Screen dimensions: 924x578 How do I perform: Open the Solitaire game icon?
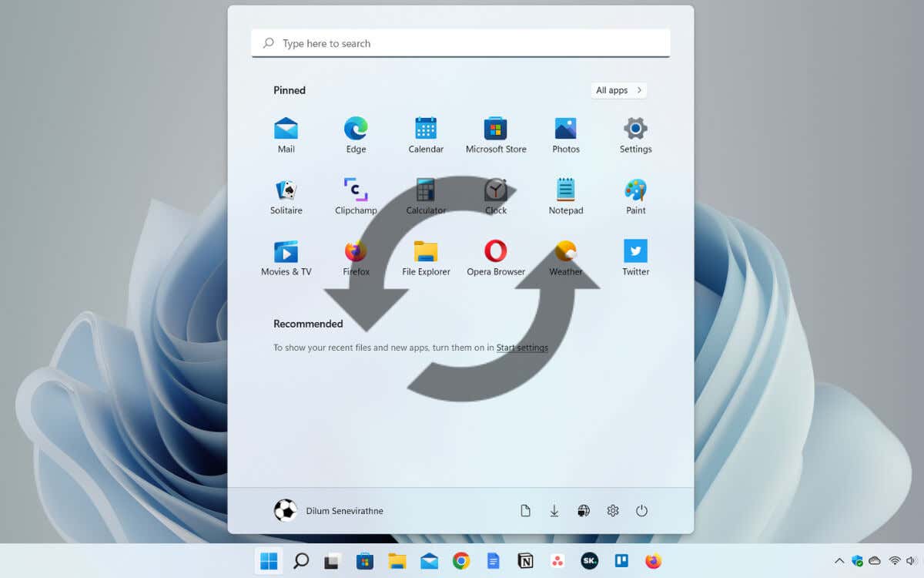coord(286,196)
